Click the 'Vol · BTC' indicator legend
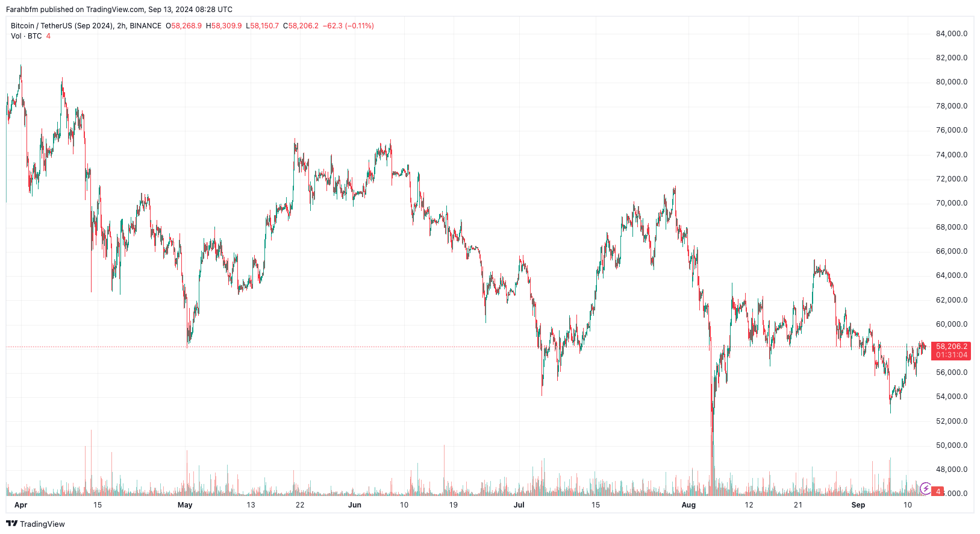The height and width of the screenshot is (534, 980). tap(27, 36)
